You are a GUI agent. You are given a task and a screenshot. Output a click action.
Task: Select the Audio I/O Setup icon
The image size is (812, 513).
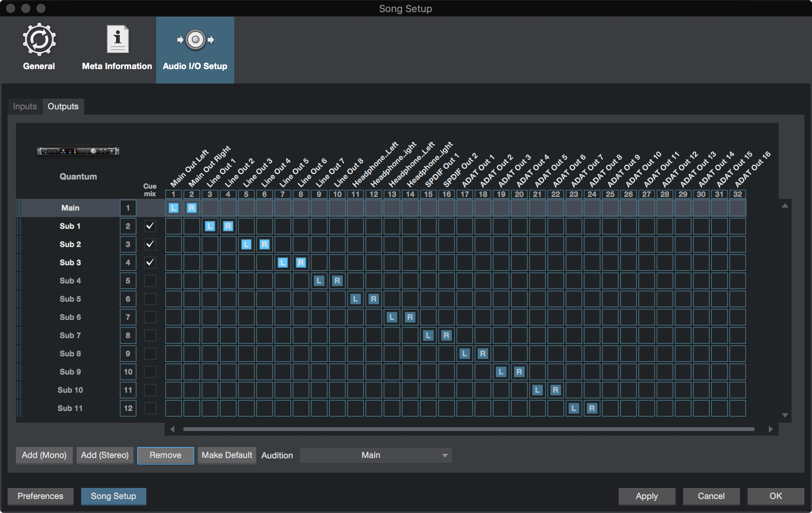click(195, 40)
